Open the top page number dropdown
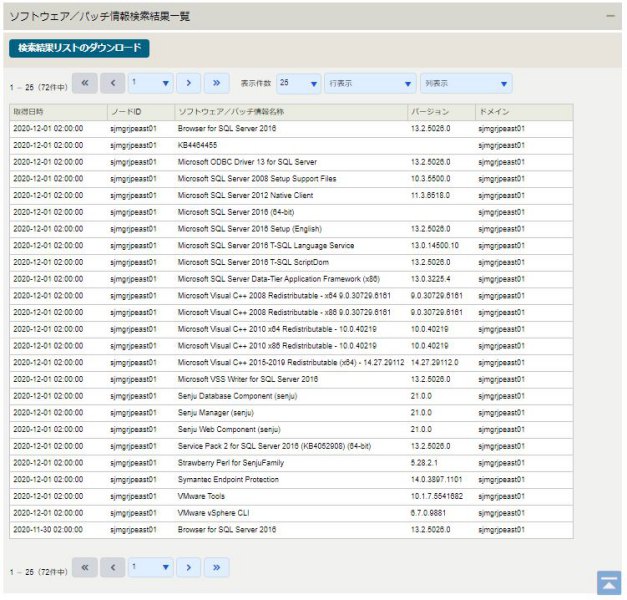This screenshot has height=600, width=627. 150,83
